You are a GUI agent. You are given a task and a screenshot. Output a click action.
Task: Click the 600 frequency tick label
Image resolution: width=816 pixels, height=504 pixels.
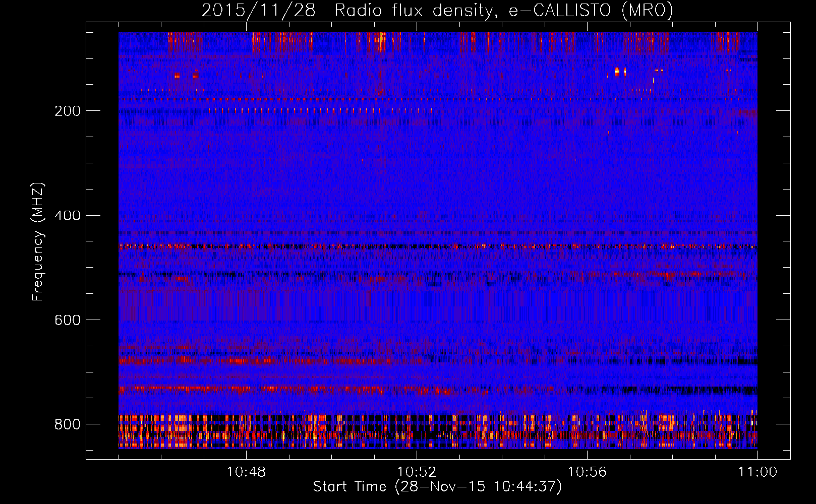[x=68, y=321]
